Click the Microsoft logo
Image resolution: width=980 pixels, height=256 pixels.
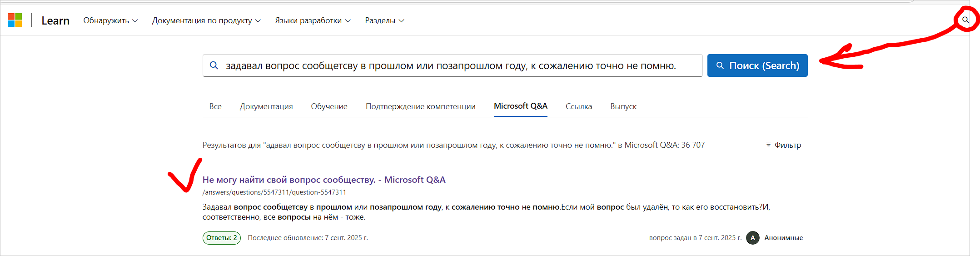(15, 20)
